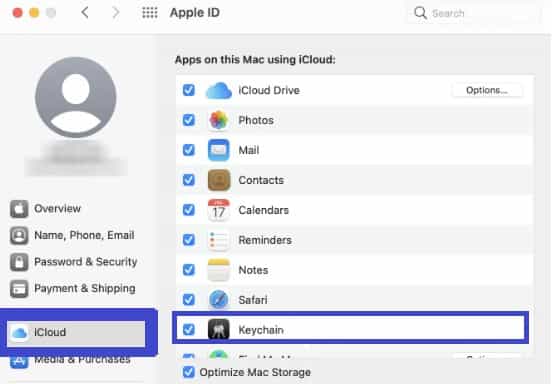Screen dimensions: 552x384
Task: Go forward with the right chevron
Action: tap(115, 13)
